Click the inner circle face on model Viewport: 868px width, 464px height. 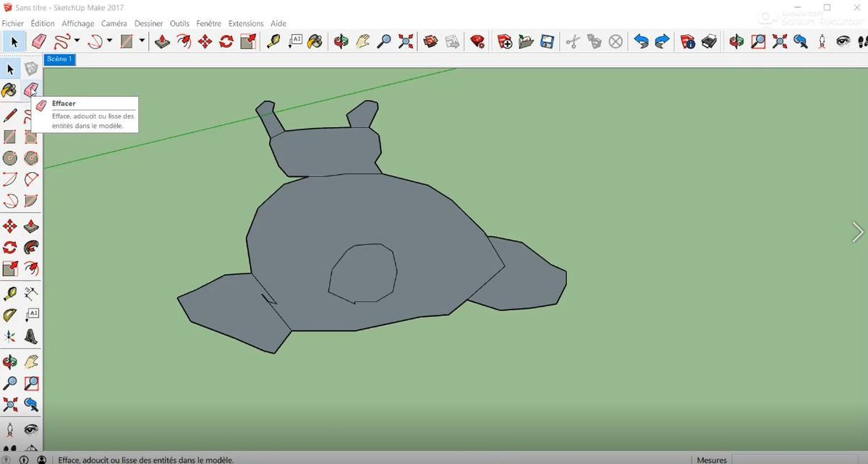[362, 273]
